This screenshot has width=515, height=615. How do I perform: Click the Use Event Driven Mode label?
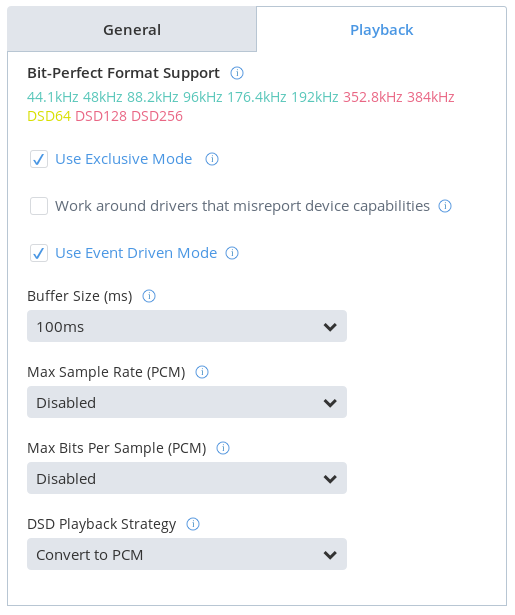pyautogui.click(x=136, y=253)
